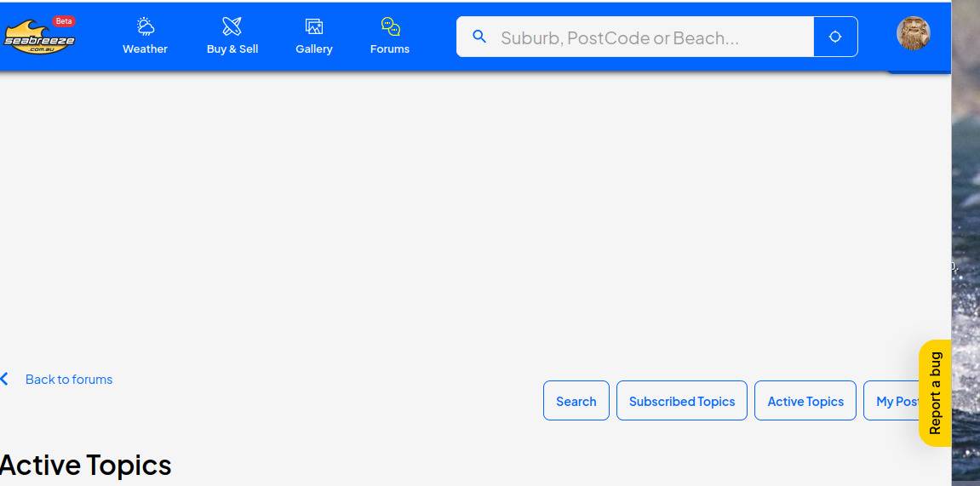Select the Forums menu label
This screenshot has height=486, width=980.
coord(389,49)
